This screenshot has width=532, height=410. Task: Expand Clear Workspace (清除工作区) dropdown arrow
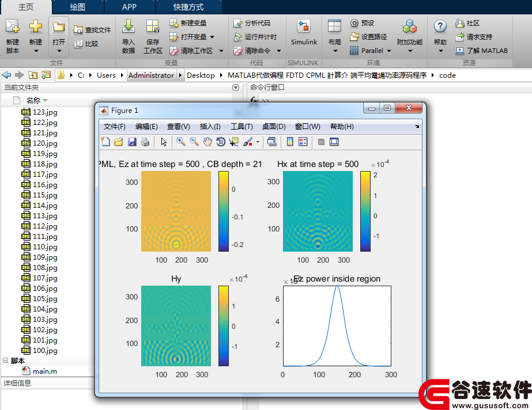221,51
